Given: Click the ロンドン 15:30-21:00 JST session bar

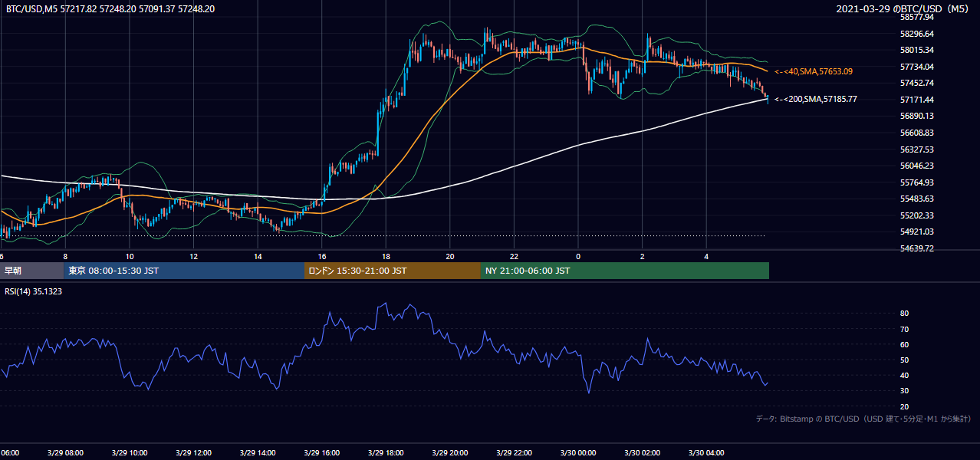Looking at the screenshot, I should tap(393, 271).
